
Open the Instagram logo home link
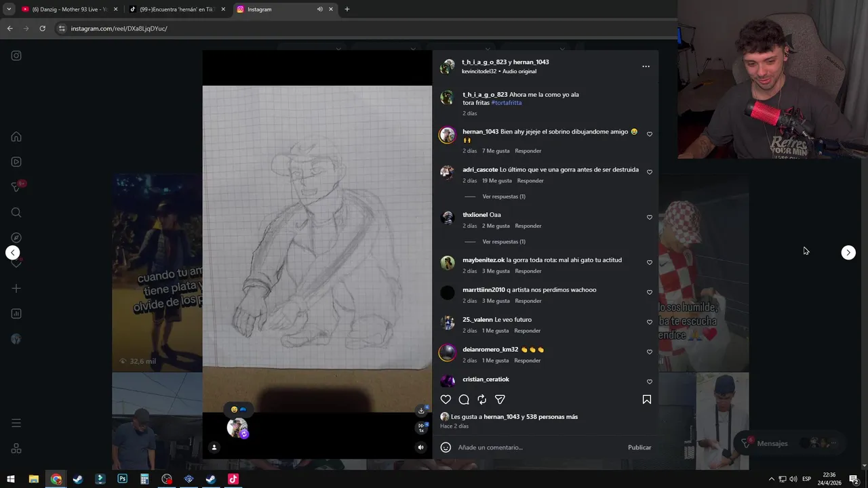click(16, 56)
